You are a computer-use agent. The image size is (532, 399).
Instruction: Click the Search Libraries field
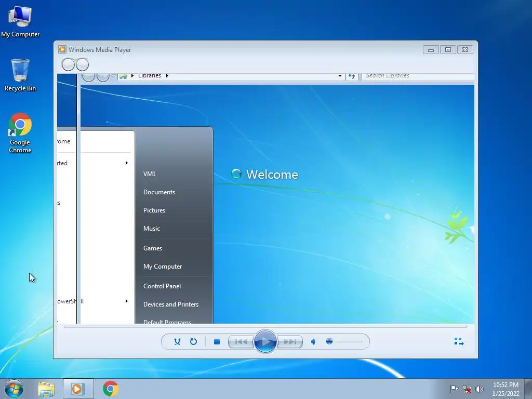tap(418, 76)
